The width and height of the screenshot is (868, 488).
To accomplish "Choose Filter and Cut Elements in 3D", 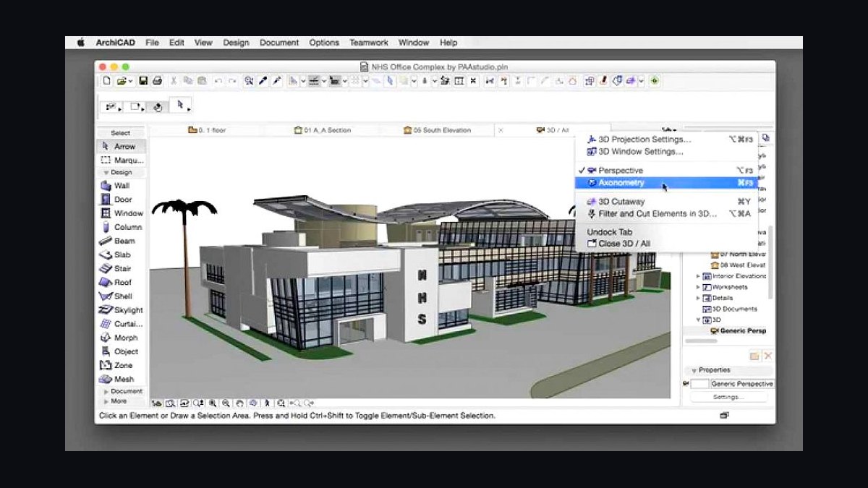I will [666, 213].
